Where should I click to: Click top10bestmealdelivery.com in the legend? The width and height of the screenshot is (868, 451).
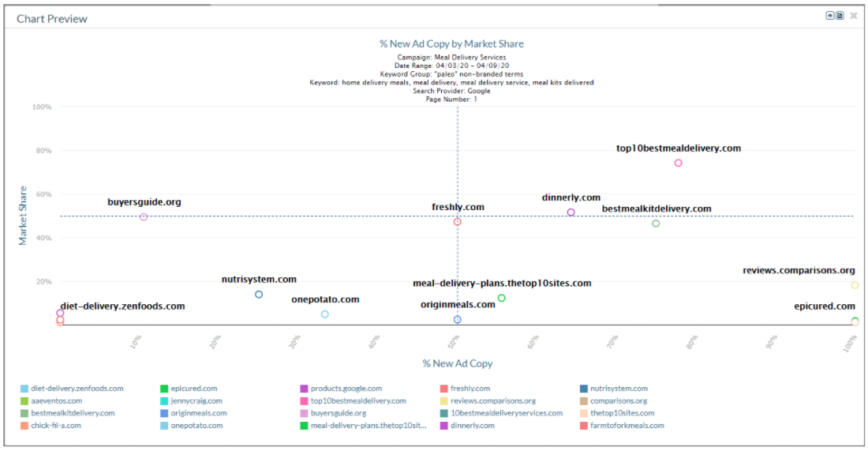point(354,400)
